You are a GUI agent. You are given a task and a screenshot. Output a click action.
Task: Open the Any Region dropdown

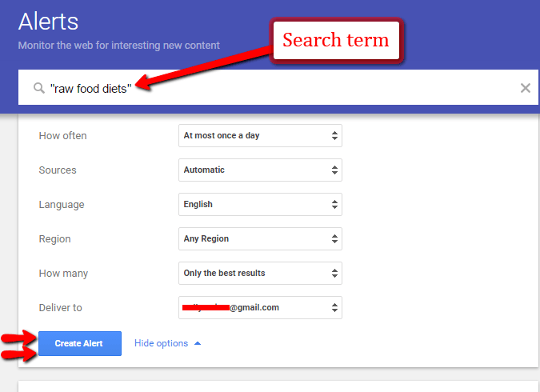(260, 238)
